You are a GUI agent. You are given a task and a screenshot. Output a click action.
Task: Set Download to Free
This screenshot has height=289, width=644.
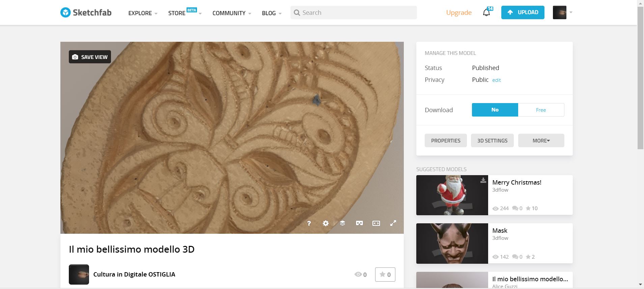click(541, 110)
